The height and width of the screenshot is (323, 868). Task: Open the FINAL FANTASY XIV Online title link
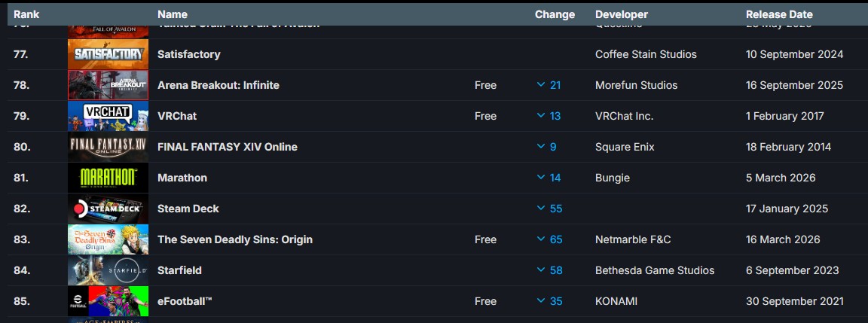pyautogui.click(x=228, y=147)
